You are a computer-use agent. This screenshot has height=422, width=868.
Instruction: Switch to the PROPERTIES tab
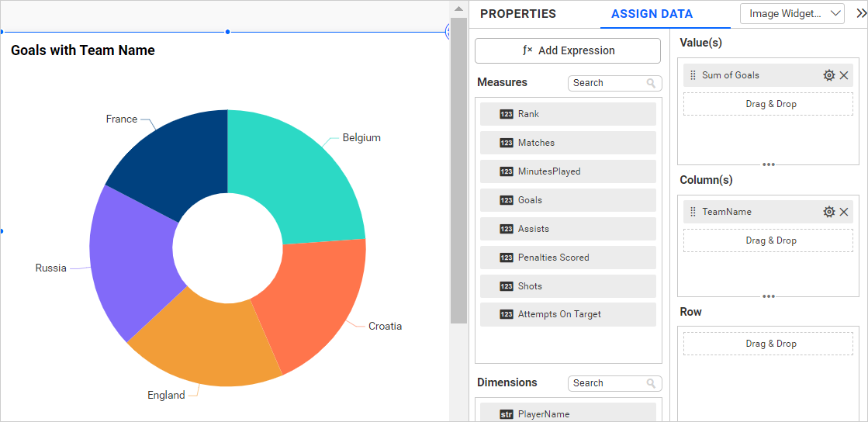click(x=517, y=14)
